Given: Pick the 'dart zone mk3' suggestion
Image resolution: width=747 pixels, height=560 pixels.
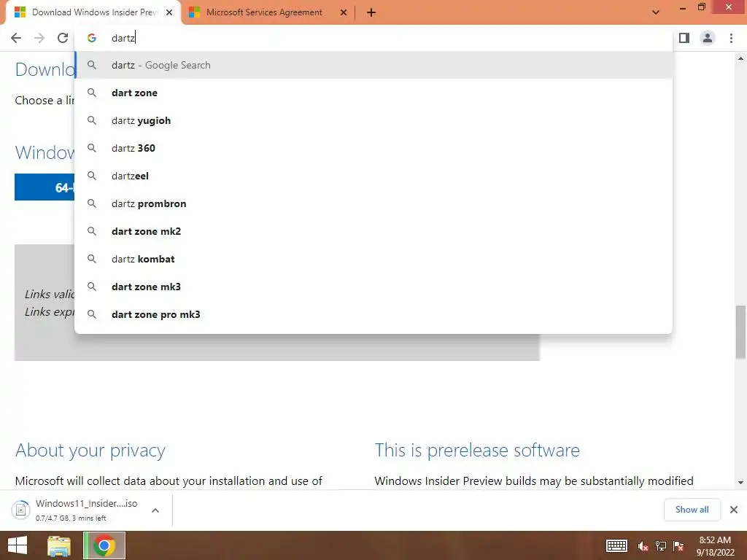Looking at the screenshot, I should pyautogui.click(x=374, y=287).
